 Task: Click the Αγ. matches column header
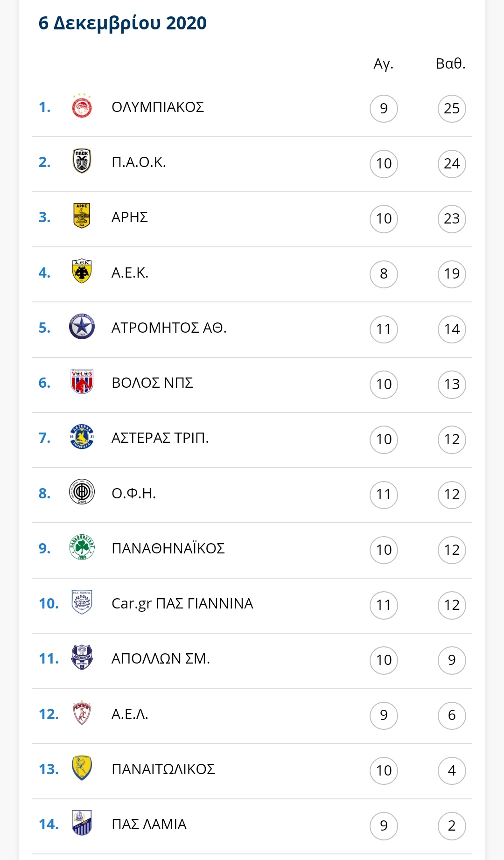pos(384,64)
